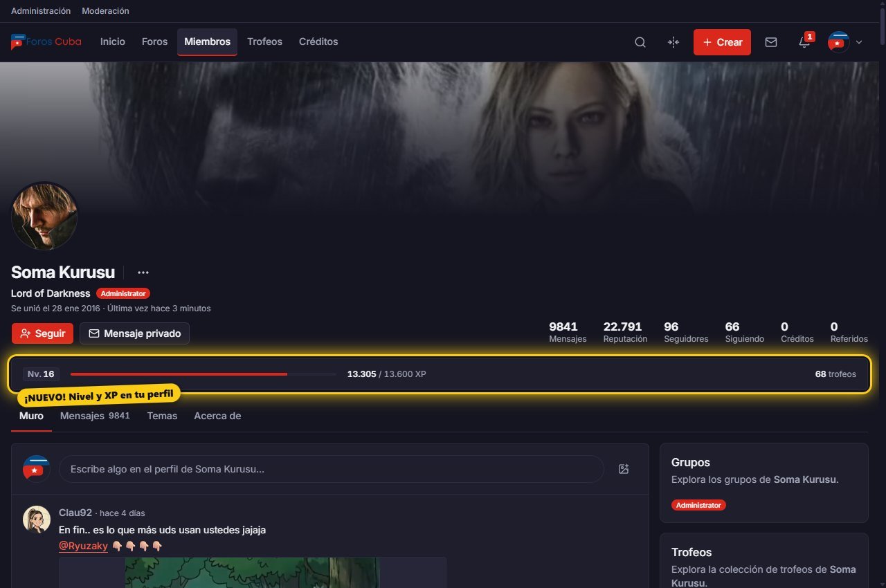The width and height of the screenshot is (886, 588).
Task: Send a Mensaje privado
Action: tap(134, 333)
